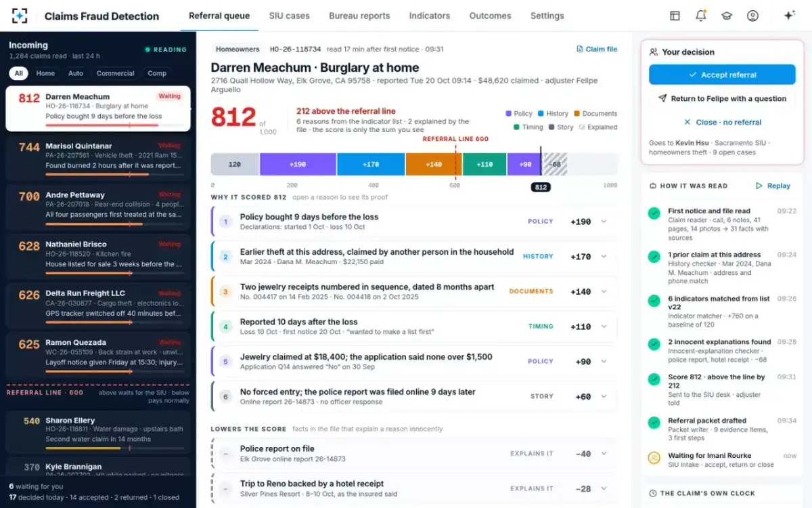Click check icon for Score 812 step
This screenshot has width=812, height=508.
[654, 379]
